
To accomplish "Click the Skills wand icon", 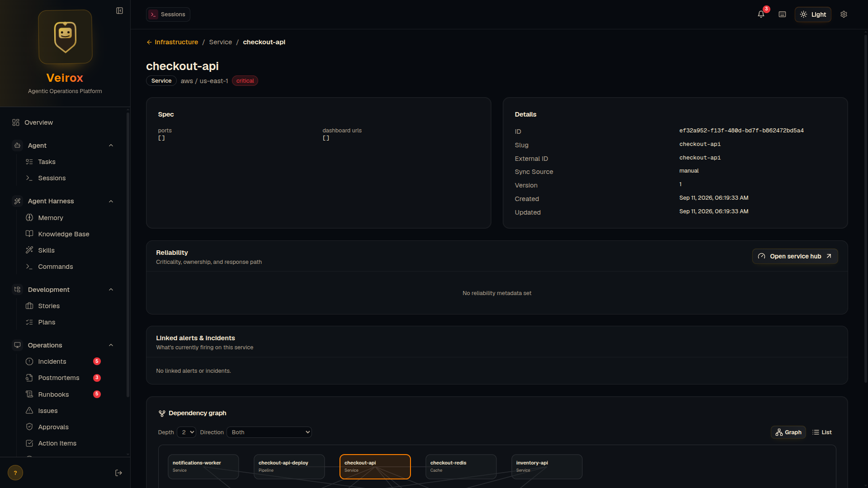I will click(x=29, y=250).
